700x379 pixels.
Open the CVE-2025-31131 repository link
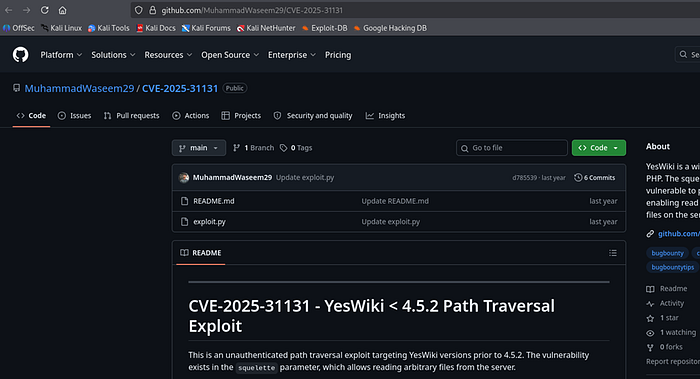click(180, 88)
